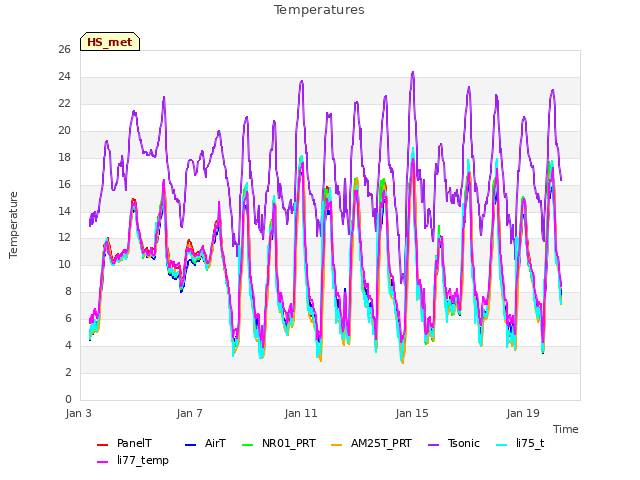Click the 18 y-axis tick label
640x480 pixels.
pos(64,157)
